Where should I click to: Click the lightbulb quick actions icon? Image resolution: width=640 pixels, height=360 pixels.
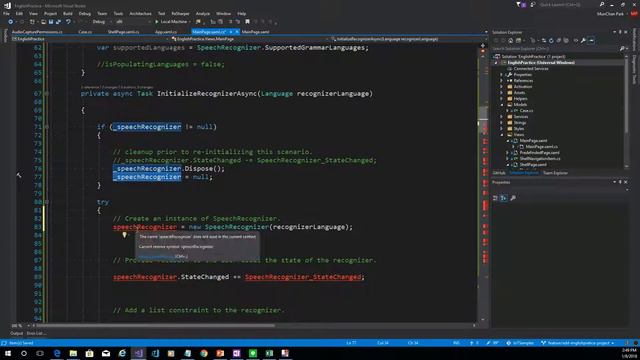124,235
